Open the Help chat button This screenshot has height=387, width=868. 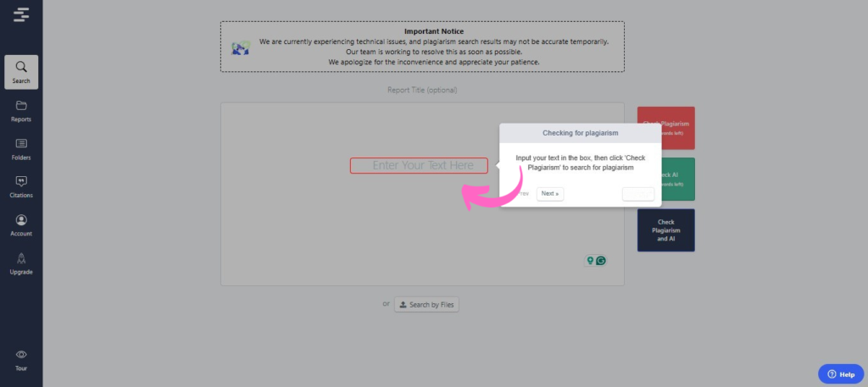tap(840, 374)
